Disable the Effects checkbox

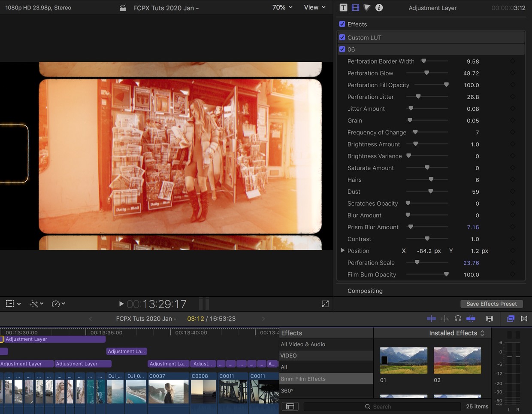pos(342,24)
